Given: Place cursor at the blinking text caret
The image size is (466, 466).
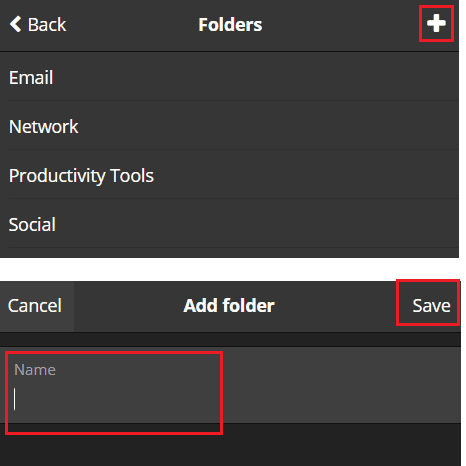Looking at the screenshot, I should point(14,399).
